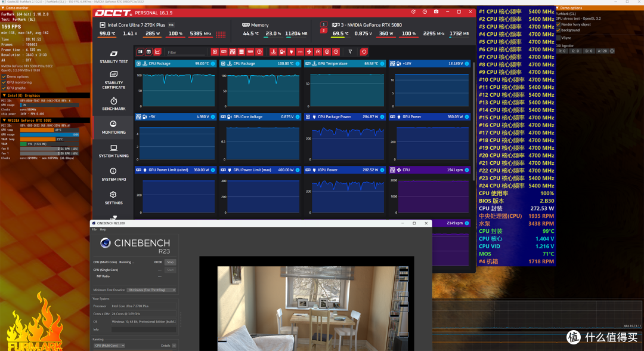Toggle voltage sensor type filter in OCCT
This screenshot has height=351, width=644.
click(282, 52)
